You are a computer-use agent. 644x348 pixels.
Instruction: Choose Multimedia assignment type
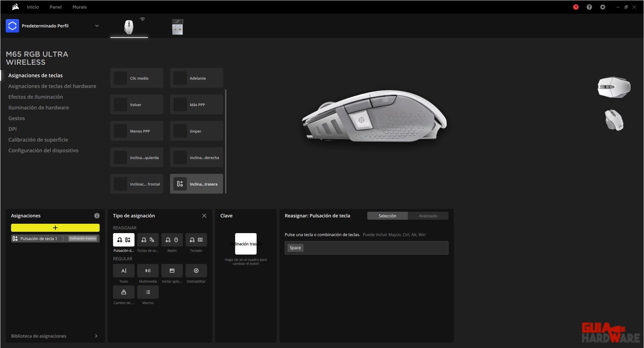click(x=148, y=271)
